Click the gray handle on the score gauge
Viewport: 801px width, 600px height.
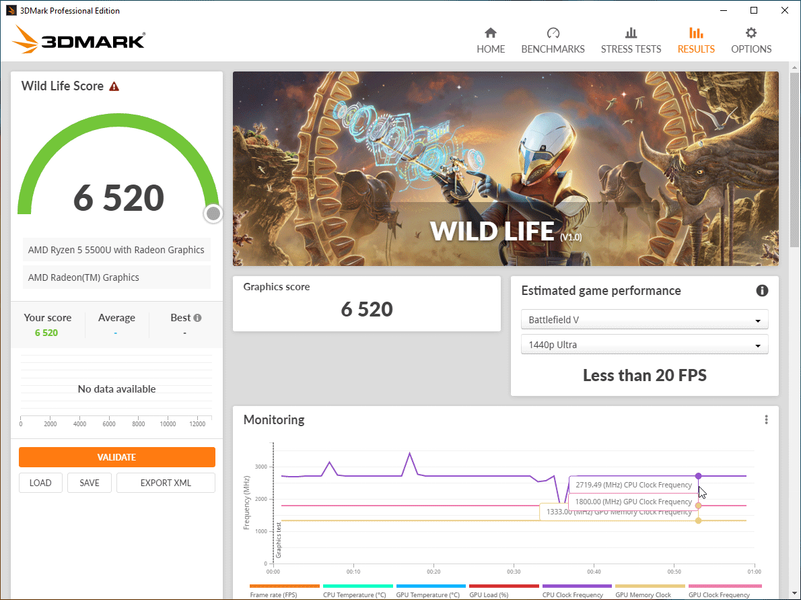tap(213, 213)
